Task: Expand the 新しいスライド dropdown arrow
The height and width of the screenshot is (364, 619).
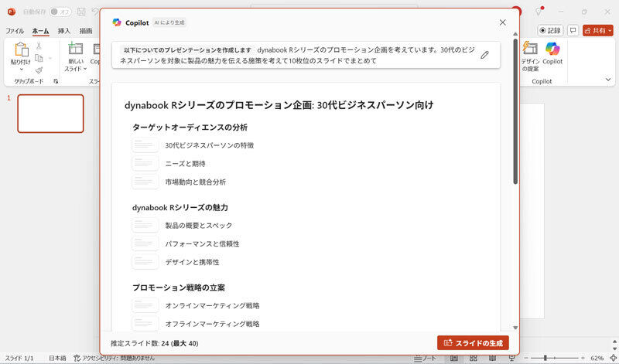Action: (x=85, y=69)
